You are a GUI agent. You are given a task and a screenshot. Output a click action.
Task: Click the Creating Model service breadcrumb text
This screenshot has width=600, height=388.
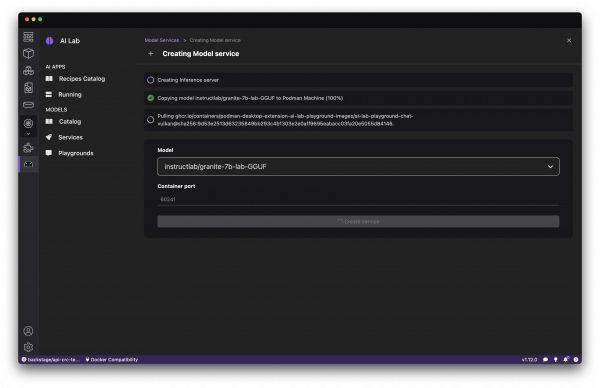[x=215, y=40]
